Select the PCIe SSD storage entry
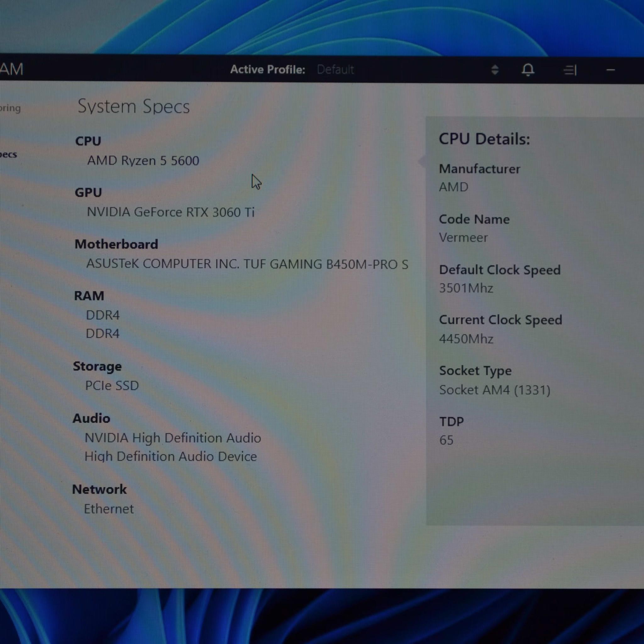This screenshot has width=644, height=644. point(112,386)
